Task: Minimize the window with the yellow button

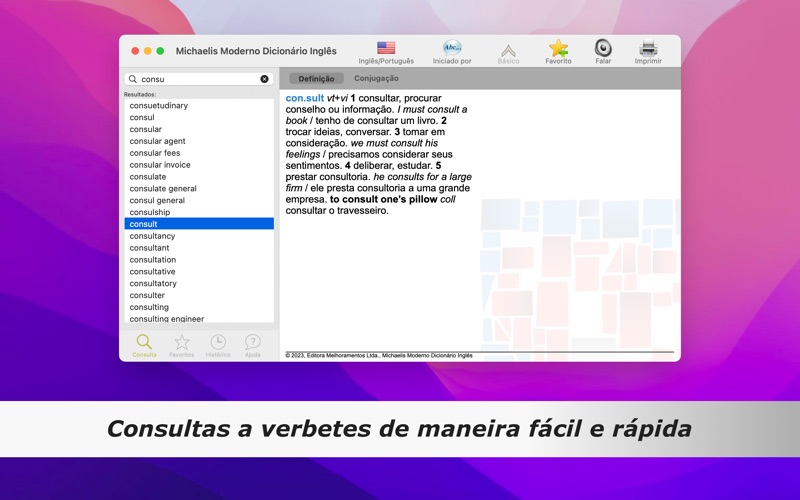Action: tap(147, 51)
